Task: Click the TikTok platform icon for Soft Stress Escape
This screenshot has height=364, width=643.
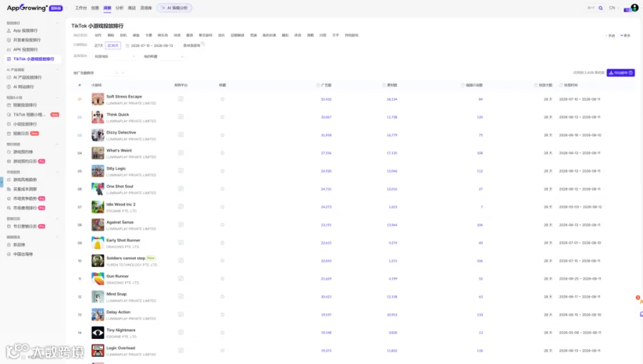Action: (181, 99)
